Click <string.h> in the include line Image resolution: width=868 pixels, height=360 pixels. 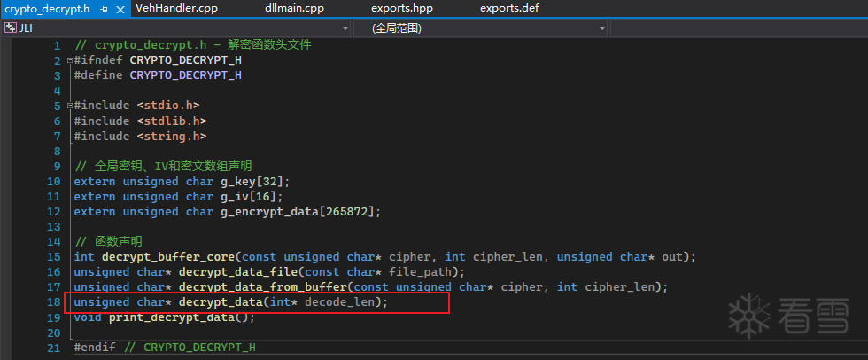click(172, 136)
